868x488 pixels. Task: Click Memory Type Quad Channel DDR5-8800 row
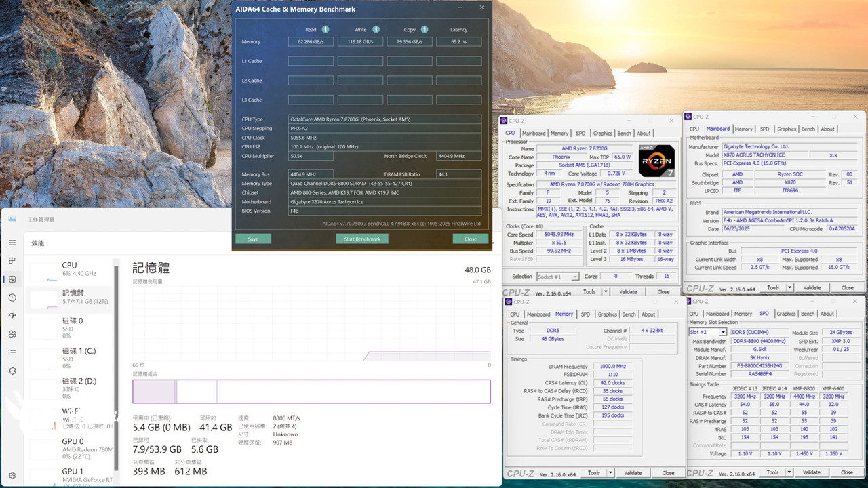point(385,184)
